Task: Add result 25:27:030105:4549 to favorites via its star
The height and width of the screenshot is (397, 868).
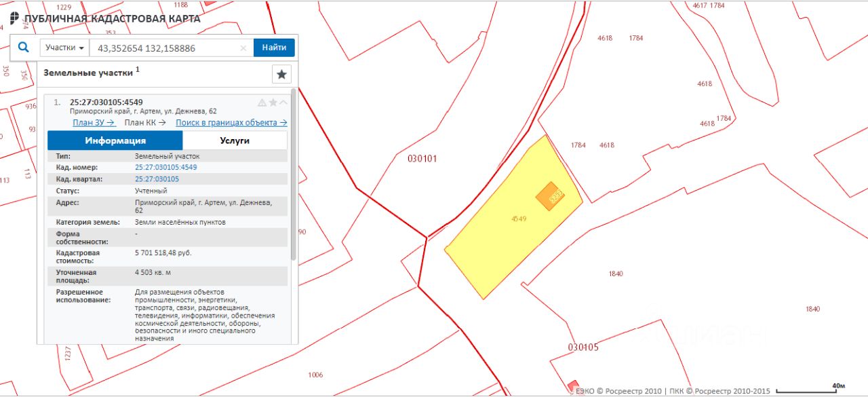Action: tap(273, 102)
